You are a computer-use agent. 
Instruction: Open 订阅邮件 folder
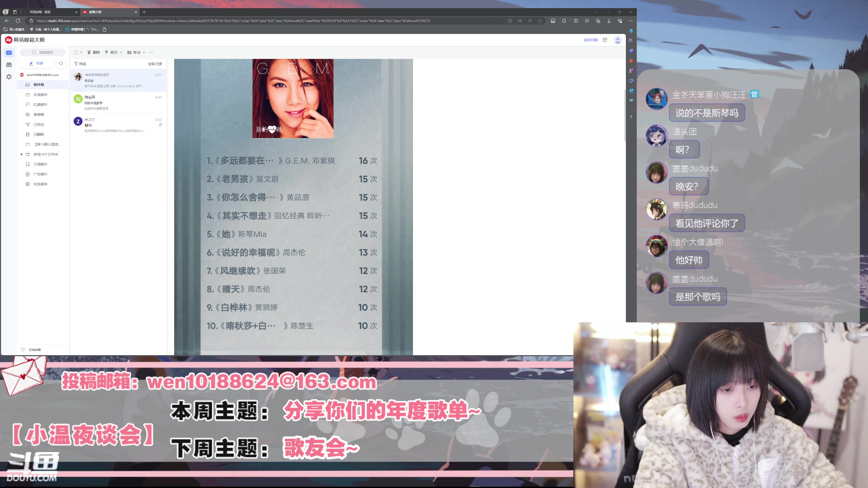click(x=43, y=164)
